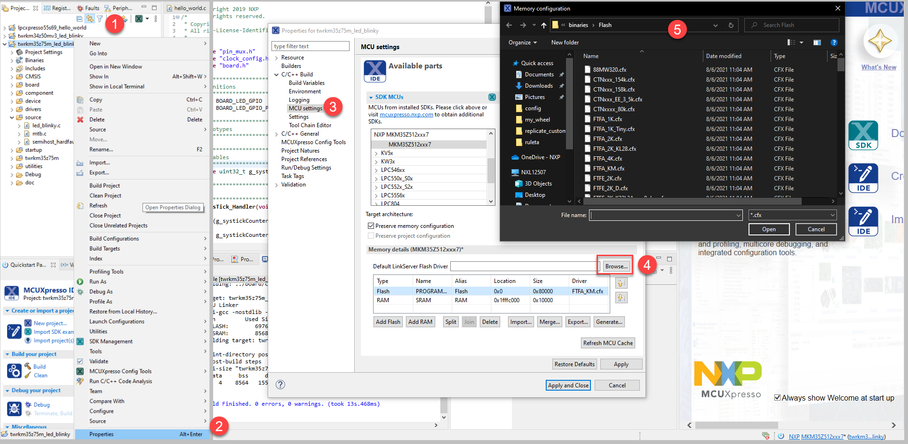Switch to the hello_world.c editor tab
This screenshot has width=908, height=444.
pyautogui.click(x=185, y=8)
